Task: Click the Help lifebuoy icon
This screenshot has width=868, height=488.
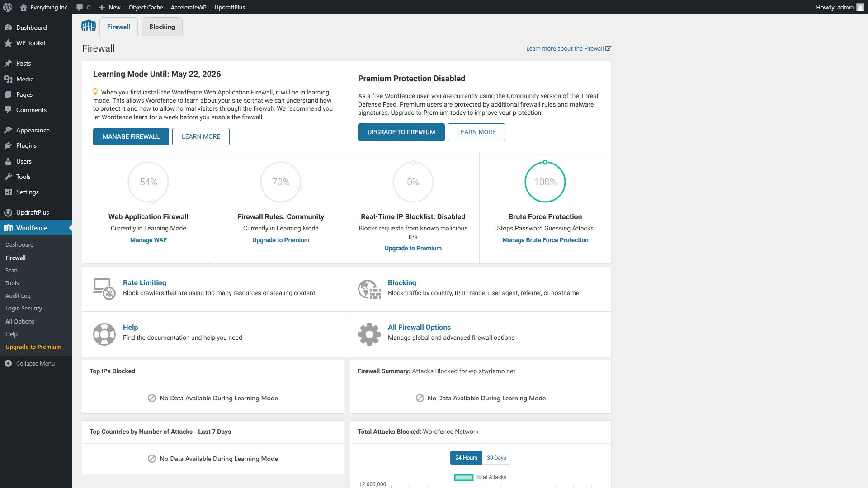Action: (x=104, y=334)
